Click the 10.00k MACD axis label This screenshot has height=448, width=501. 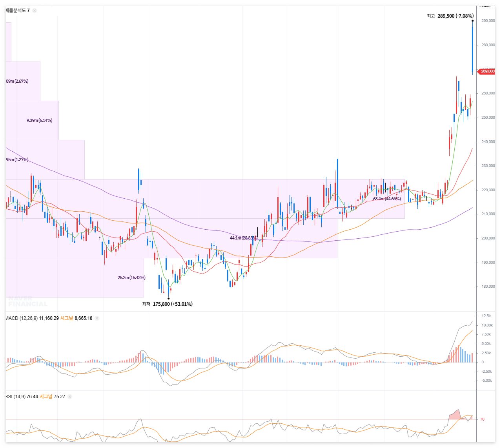point(487,325)
